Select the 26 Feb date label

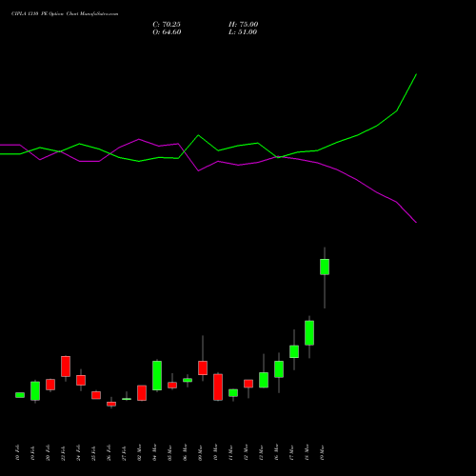click(x=109, y=453)
